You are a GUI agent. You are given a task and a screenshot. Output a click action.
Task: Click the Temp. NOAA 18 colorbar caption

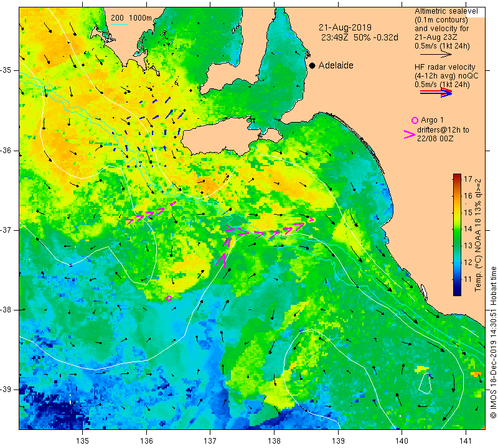[x=477, y=235]
